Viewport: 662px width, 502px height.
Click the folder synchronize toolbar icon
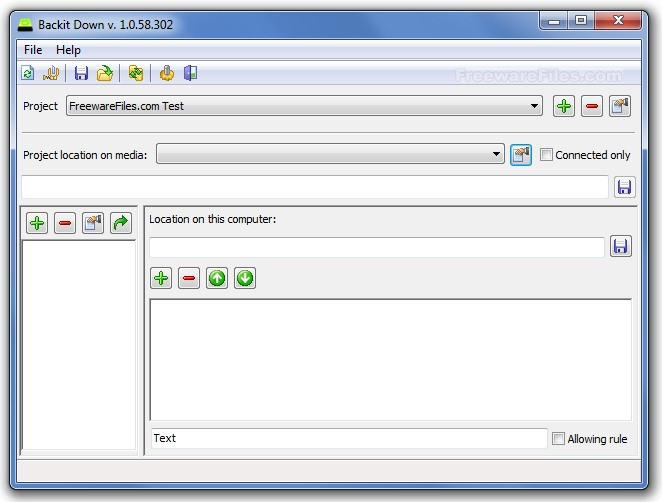tap(136, 73)
